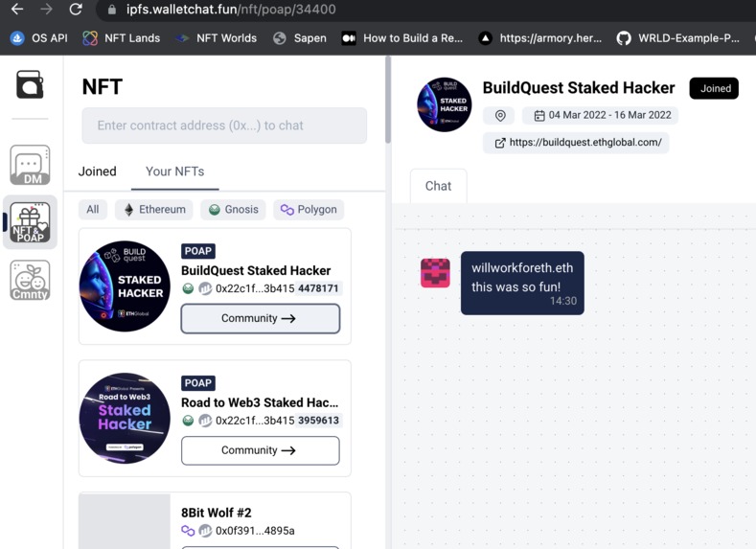The image size is (756, 549).
Task: Open the NFT Worlds bookmark
Action: 216,38
